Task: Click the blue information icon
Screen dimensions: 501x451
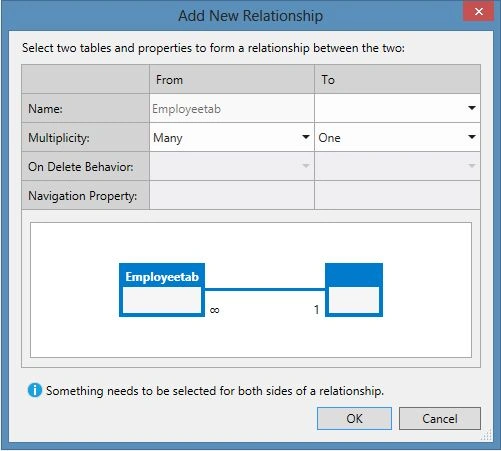Action: click(x=35, y=390)
